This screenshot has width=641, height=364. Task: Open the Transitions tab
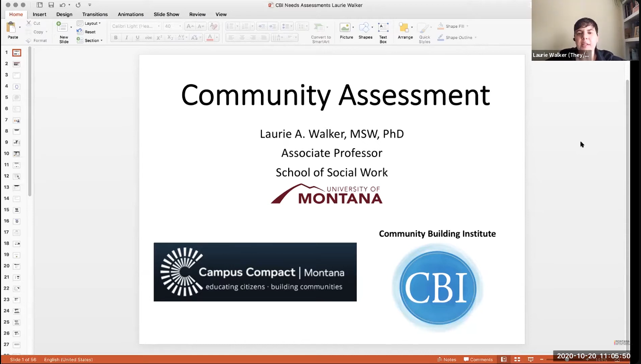(x=95, y=14)
